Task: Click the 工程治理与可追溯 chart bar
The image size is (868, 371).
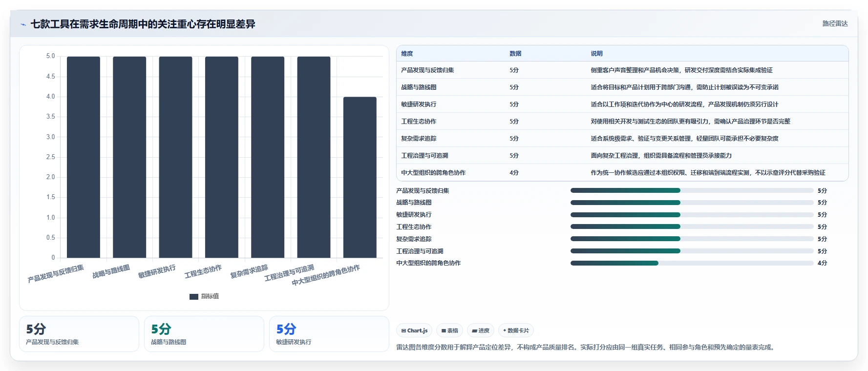Action: click(x=314, y=157)
